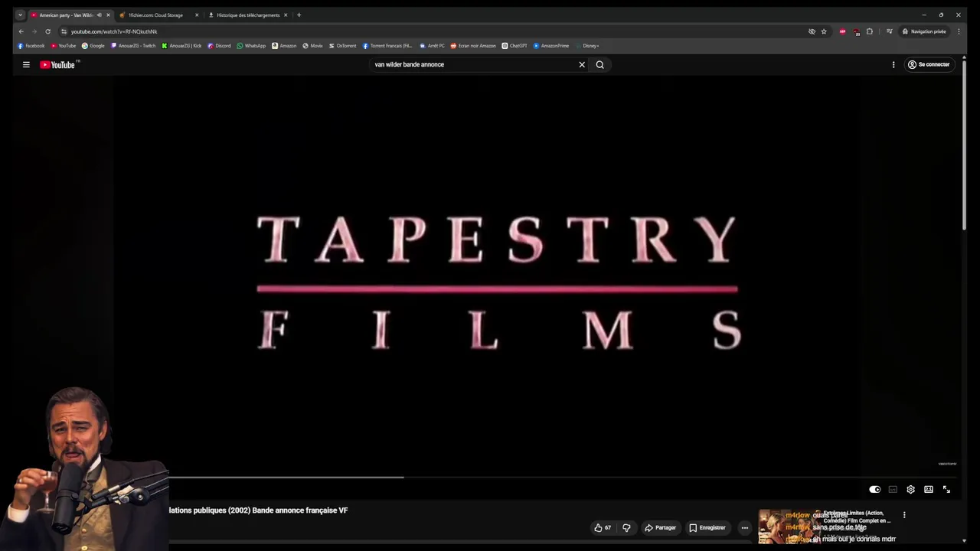980x551 pixels.
Task: Bookmark this page with the star
Action: point(824,31)
